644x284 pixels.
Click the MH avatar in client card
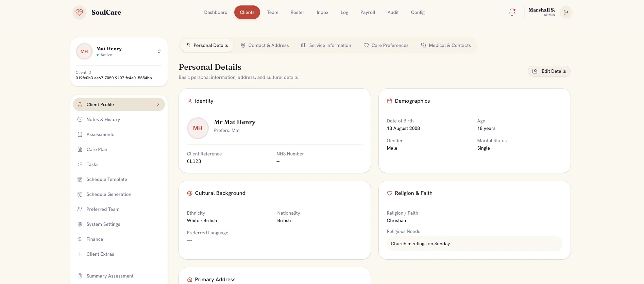click(84, 51)
